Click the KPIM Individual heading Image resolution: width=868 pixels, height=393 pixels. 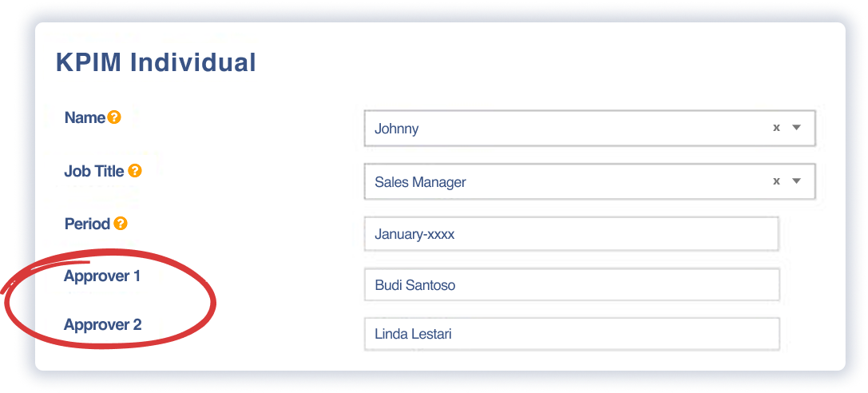(156, 62)
